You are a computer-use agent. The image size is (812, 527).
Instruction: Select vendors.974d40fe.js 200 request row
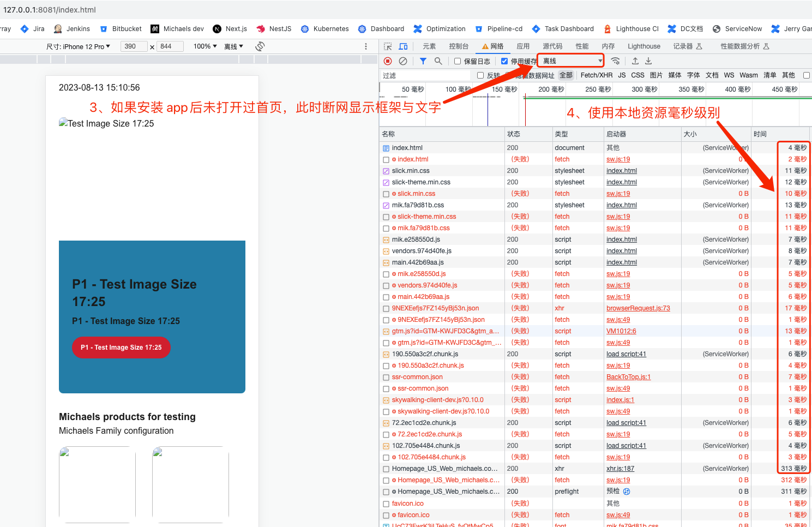pos(594,251)
